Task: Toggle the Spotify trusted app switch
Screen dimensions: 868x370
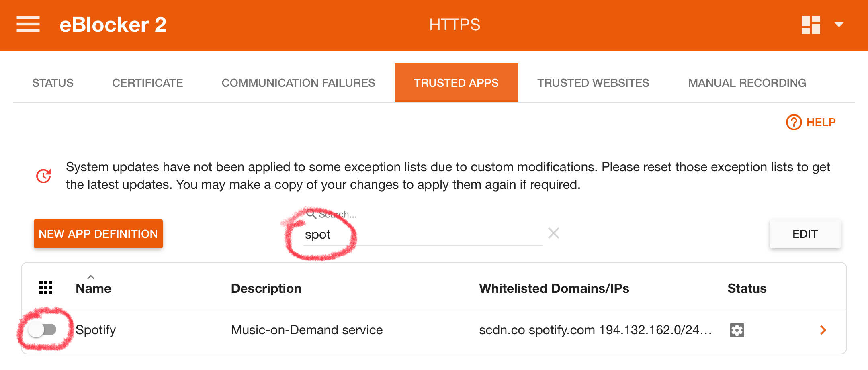Action: 43,330
